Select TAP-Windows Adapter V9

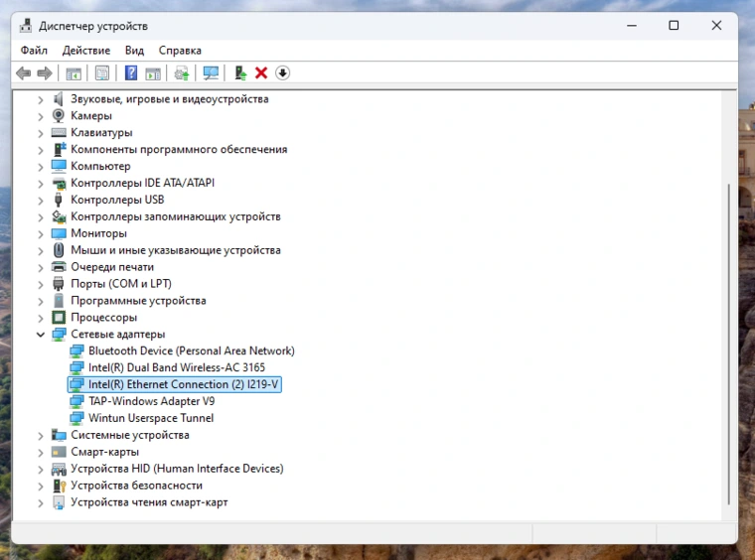(x=151, y=401)
